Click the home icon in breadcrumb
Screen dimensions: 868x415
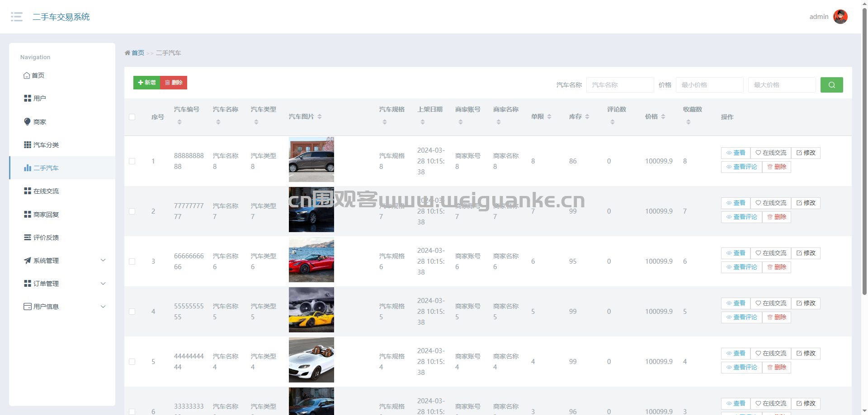click(x=127, y=53)
